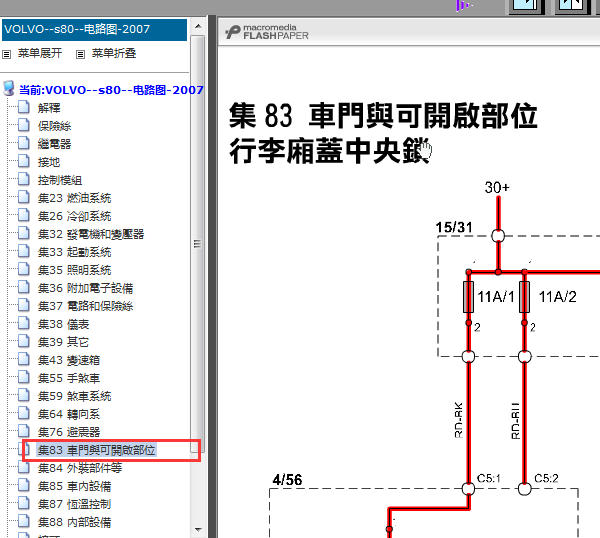600x538 pixels.
Task: Click the sidebar scrollbar down arrow
Action: point(198,530)
